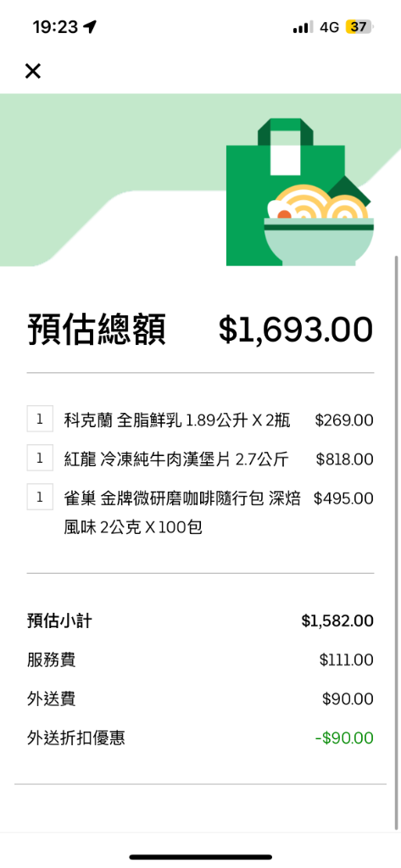Tap quantity box for 雀巢 咖啡隨行包
The width and height of the screenshot is (401, 868).
[40, 497]
